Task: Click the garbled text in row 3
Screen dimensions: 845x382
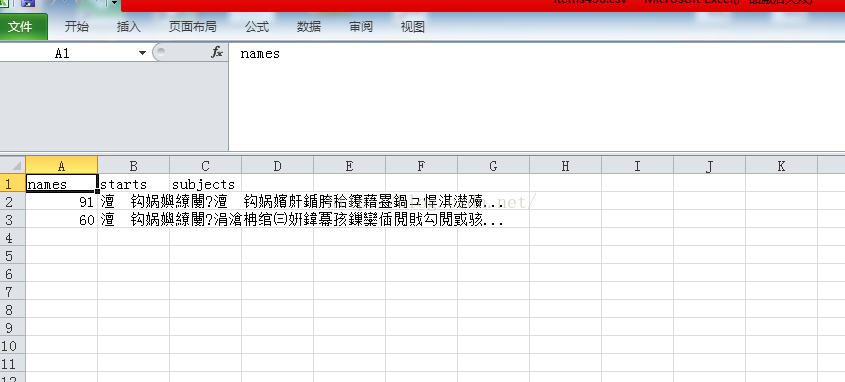Action: (x=302, y=220)
